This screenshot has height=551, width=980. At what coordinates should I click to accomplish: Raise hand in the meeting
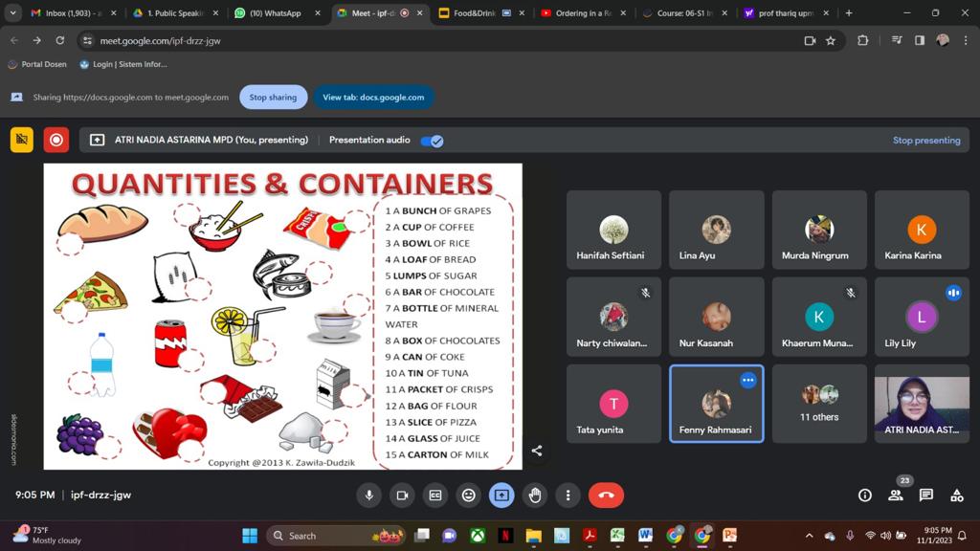tap(534, 496)
